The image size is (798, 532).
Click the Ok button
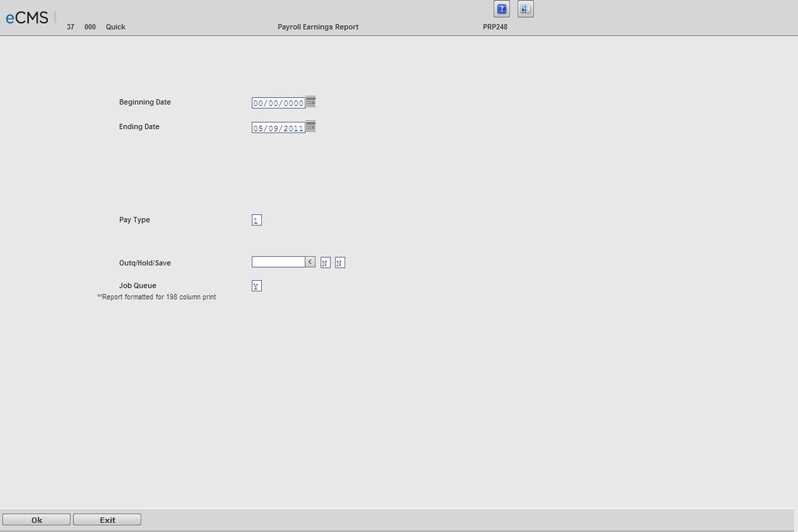pos(37,520)
